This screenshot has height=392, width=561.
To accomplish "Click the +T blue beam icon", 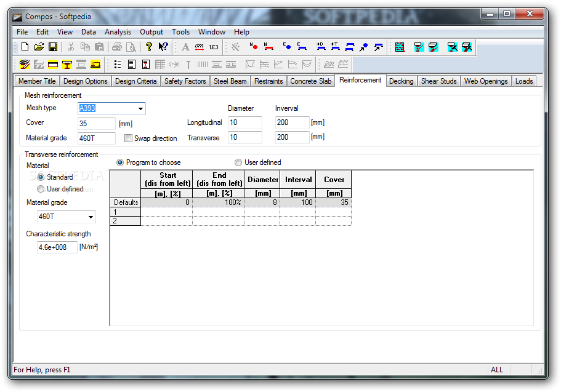I will pos(335,47).
